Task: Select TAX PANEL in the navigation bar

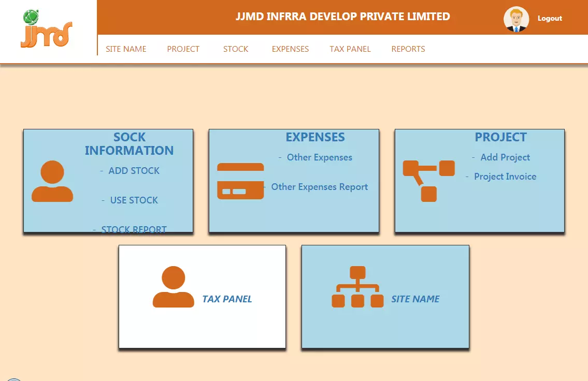Action: [x=350, y=49]
